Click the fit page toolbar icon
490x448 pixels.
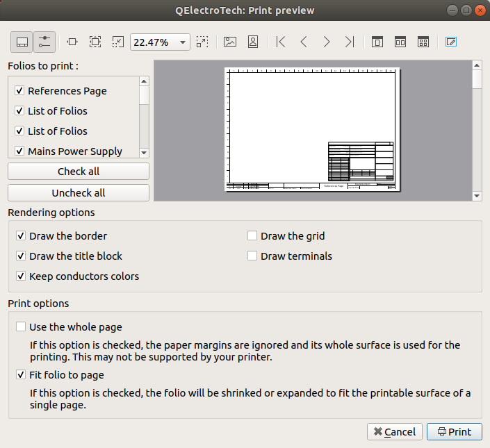click(x=95, y=42)
